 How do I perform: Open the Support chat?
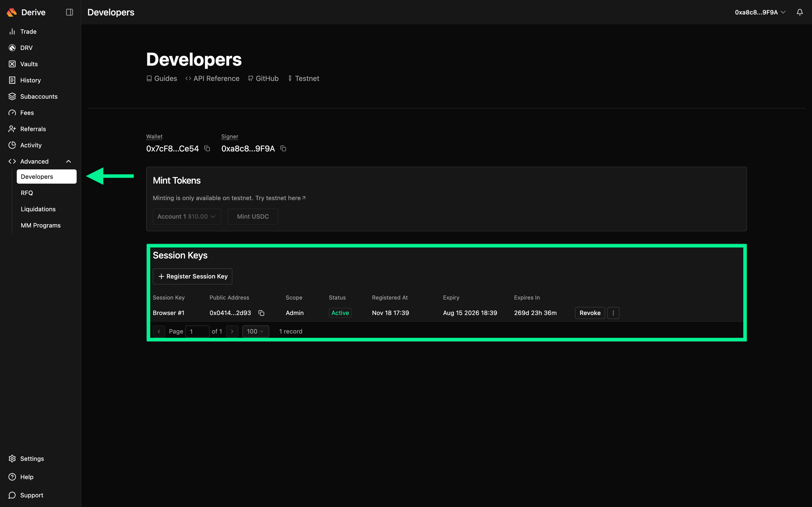[31, 495]
